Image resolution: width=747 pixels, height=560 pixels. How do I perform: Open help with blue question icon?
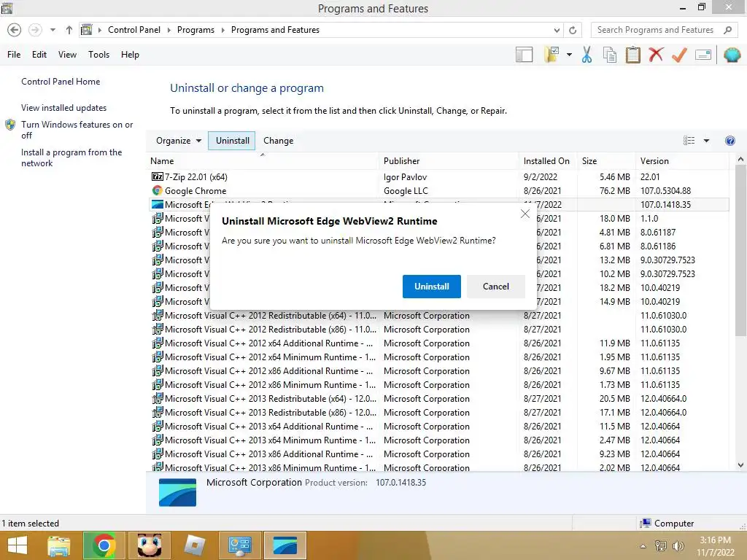tap(729, 141)
